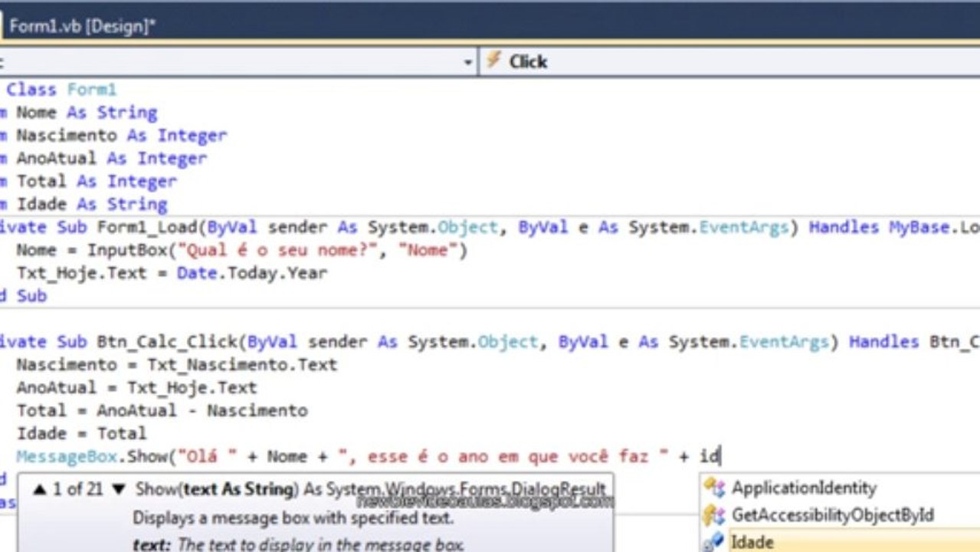Click the Nascimento = Txt_Nascimento.Text line

pyautogui.click(x=177, y=365)
